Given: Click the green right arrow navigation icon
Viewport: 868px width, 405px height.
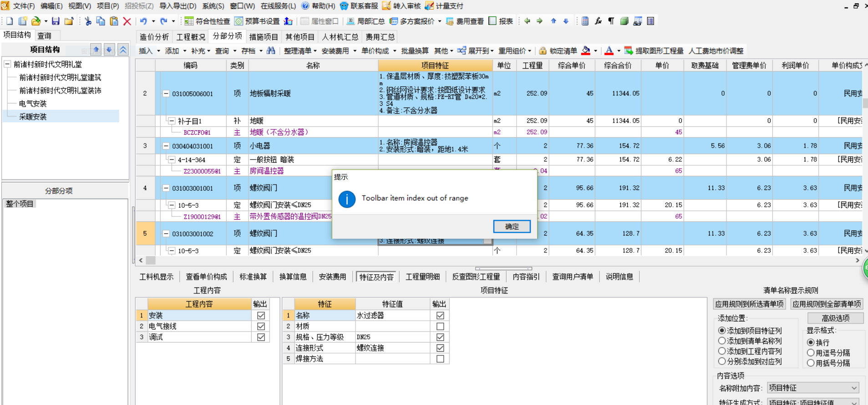Looking at the screenshot, I should [x=539, y=21].
